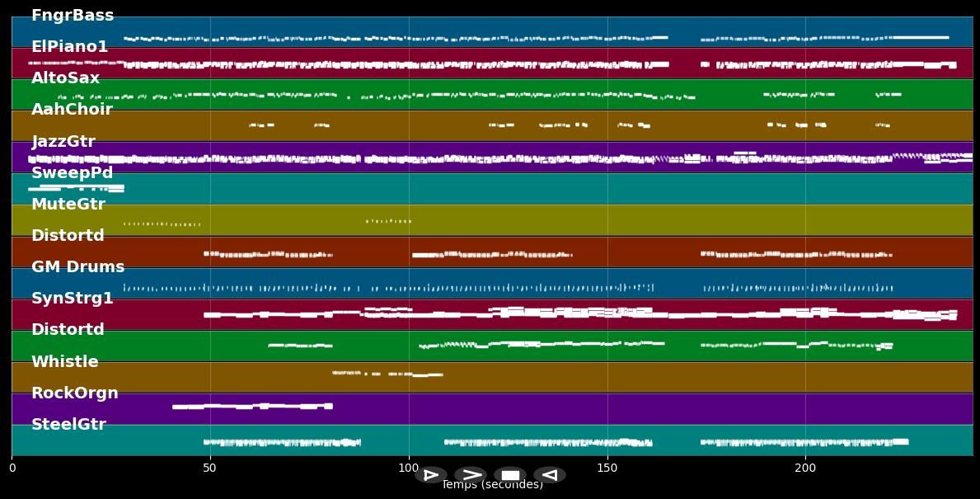Click the greater-than arrow playback button
Image resolution: width=980 pixels, height=499 pixels.
pos(471,475)
